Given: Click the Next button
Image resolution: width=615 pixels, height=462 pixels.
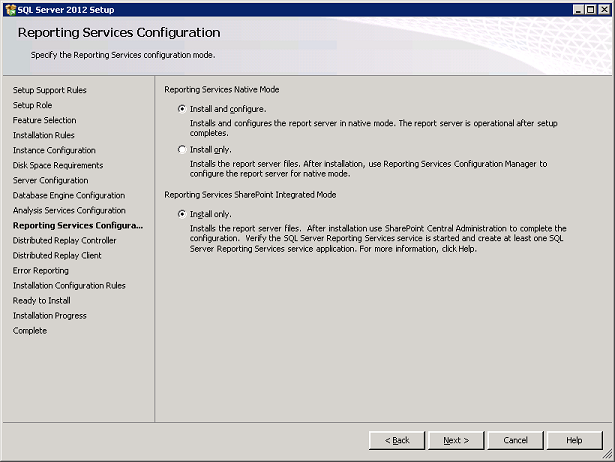Looking at the screenshot, I should pos(456,440).
